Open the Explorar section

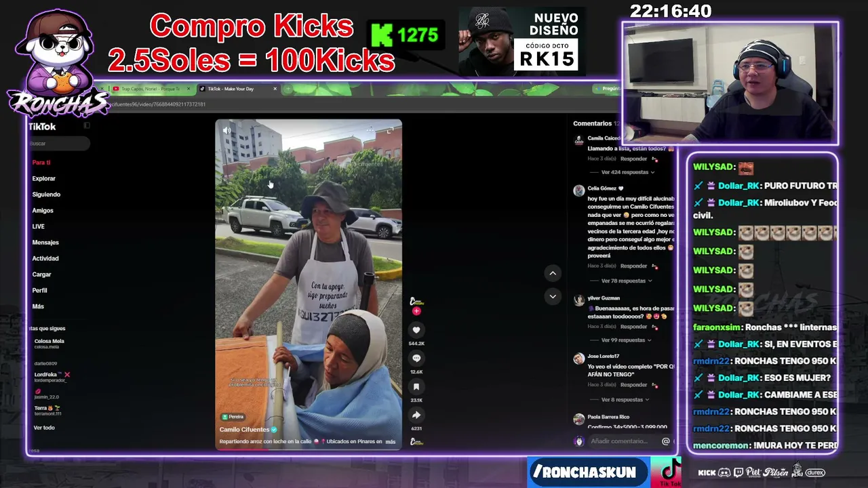tap(44, 178)
